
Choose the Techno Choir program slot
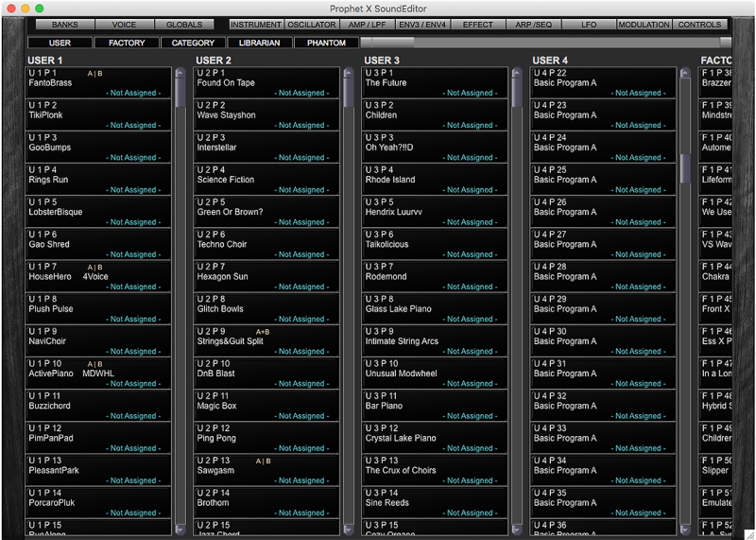point(222,244)
